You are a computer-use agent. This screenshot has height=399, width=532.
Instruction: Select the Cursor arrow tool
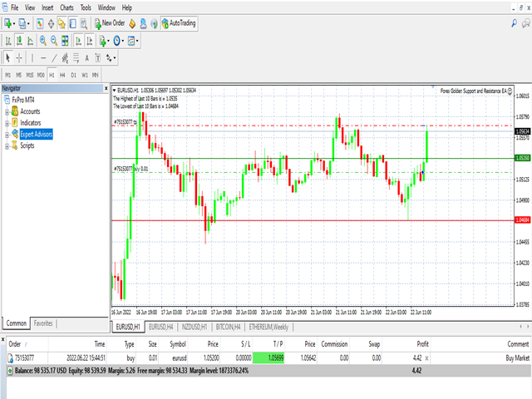tap(8, 58)
